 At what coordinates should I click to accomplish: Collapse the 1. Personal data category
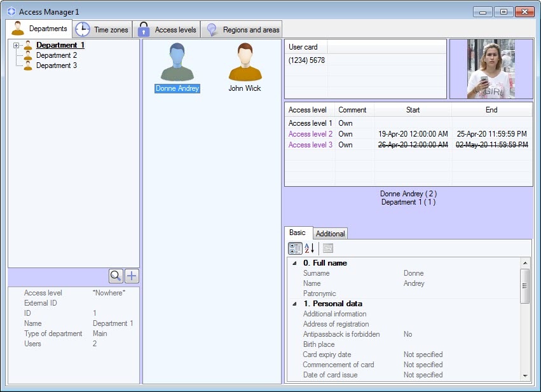click(294, 304)
